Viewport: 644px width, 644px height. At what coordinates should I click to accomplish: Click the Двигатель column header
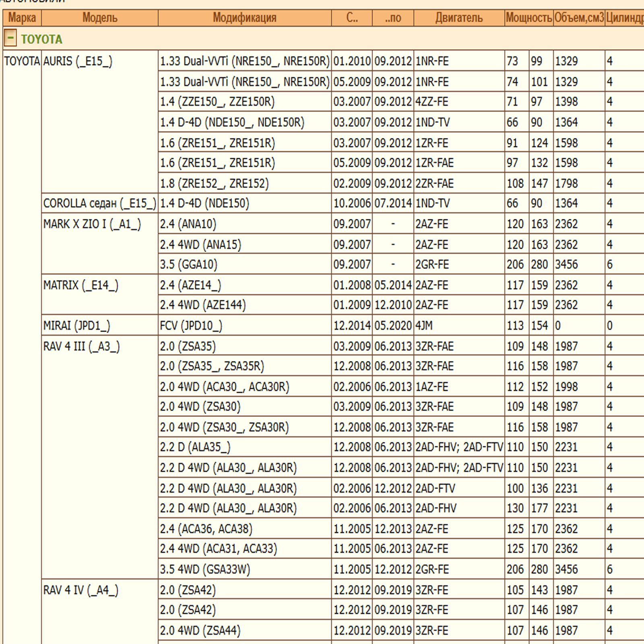(x=459, y=18)
